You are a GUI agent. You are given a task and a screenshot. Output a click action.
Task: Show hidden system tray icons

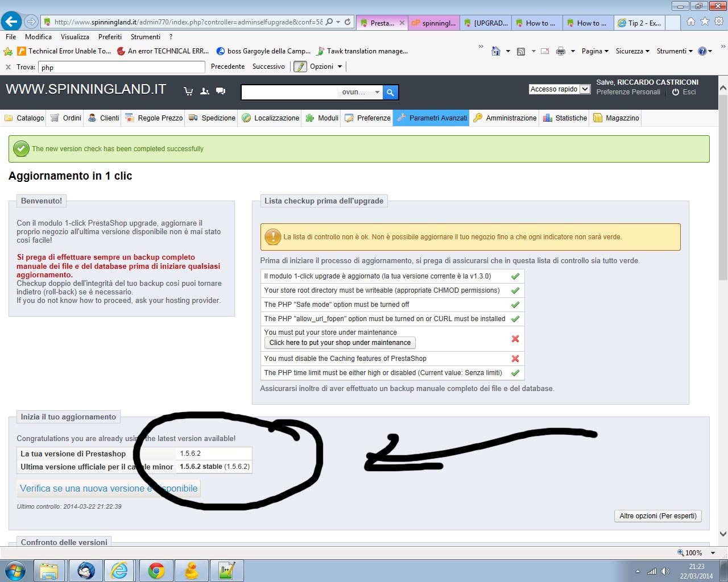point(638,571)
